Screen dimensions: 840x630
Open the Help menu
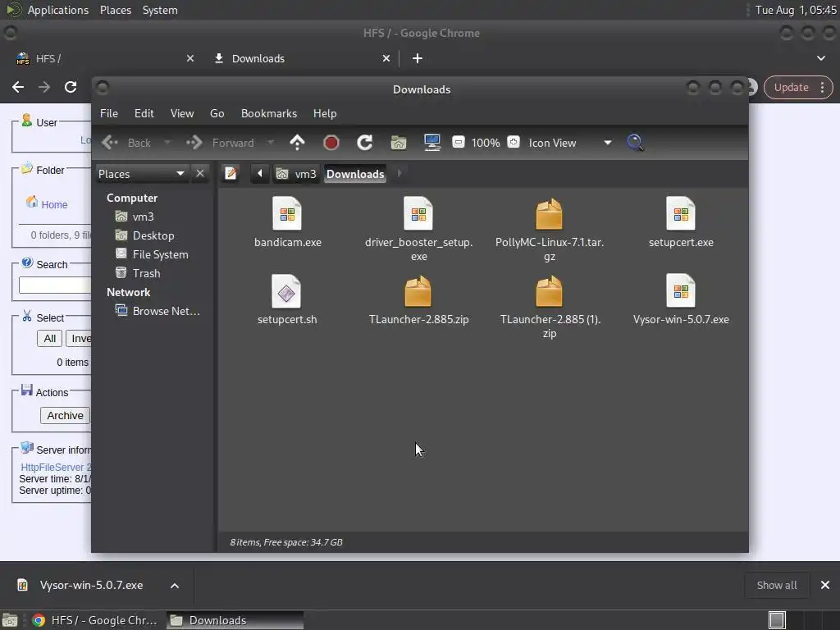coord(325,113)
